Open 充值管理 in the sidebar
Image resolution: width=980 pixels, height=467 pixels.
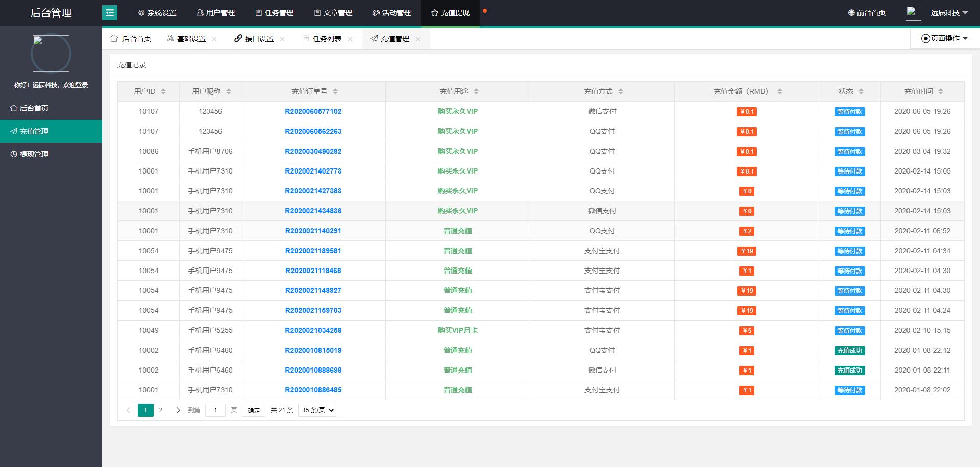tap(51, 131)
